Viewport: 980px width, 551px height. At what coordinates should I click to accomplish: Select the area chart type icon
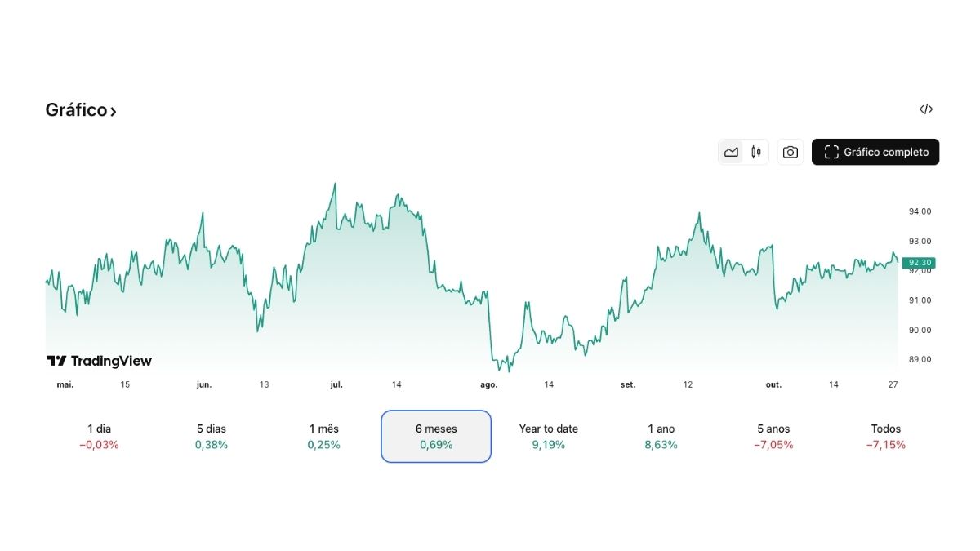(x=731, y=152)
